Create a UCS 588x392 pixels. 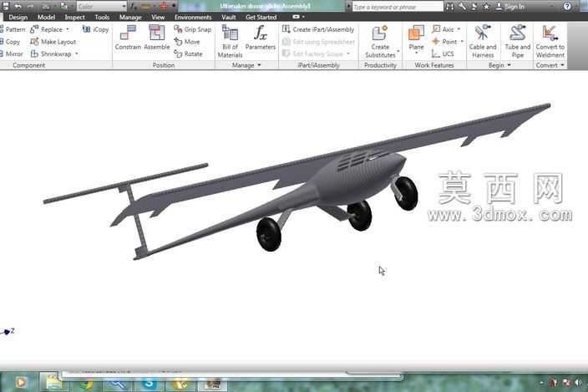point(443,54)
